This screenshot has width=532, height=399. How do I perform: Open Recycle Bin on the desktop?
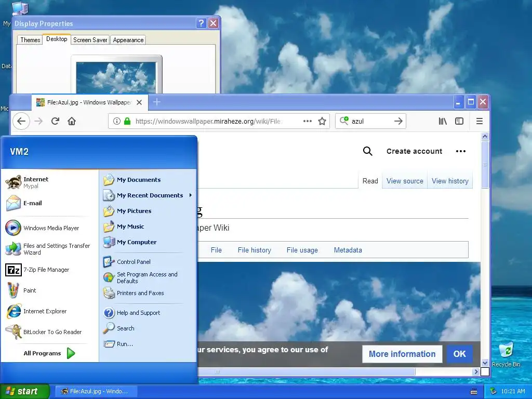pos(506,354)
